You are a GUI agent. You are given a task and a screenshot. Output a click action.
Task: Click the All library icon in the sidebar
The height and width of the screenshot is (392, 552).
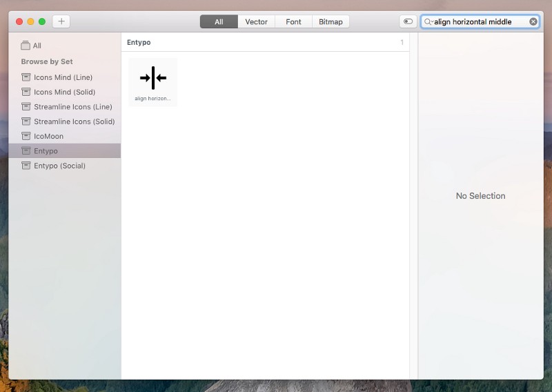tap(26, 46)
